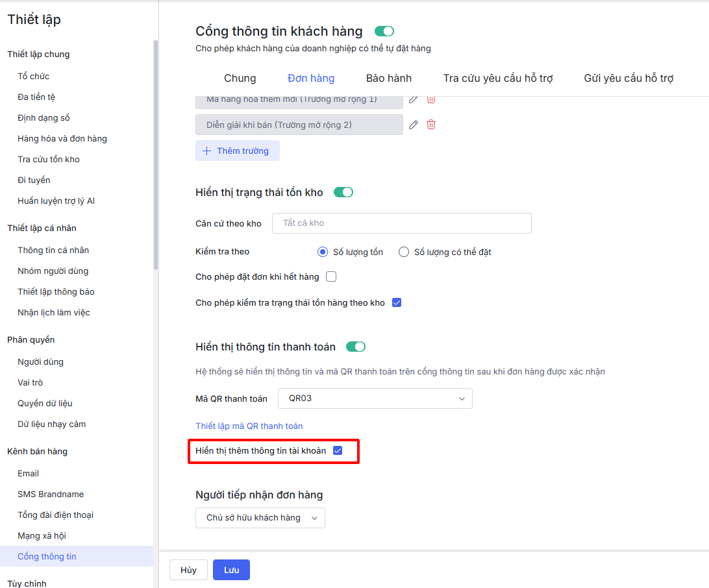The width and height of the screenshot is (709, 588).
Task: Turn off Hiển thị thông tin thanh toán
Action: pyautogui.click(x=356, y=347)
